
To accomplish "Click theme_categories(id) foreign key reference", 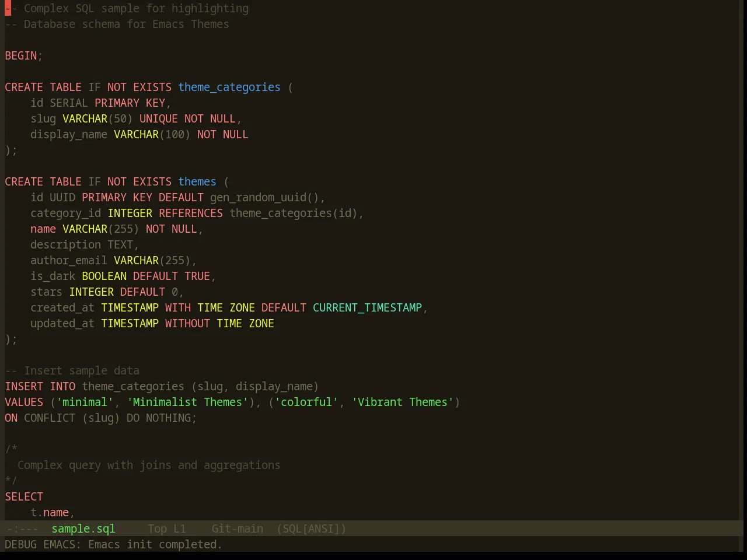I will (x=294, y=213).
